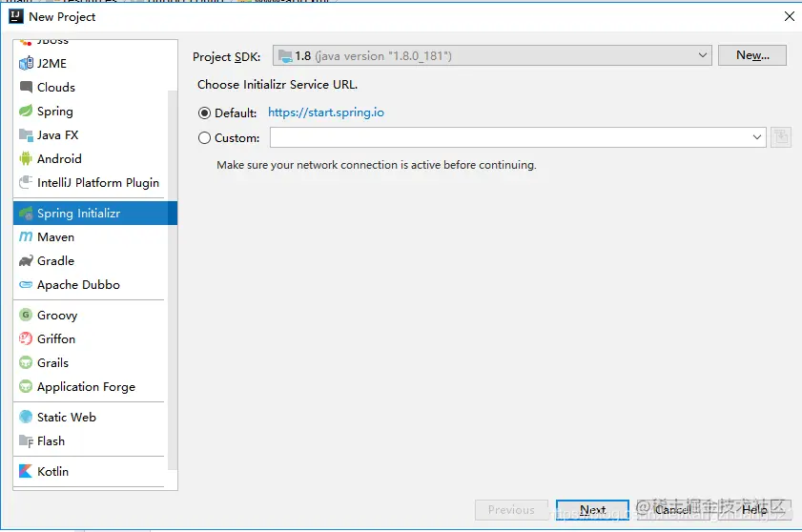Click the Java FX folder icon
802x532 pixels.
pos(26,135)
